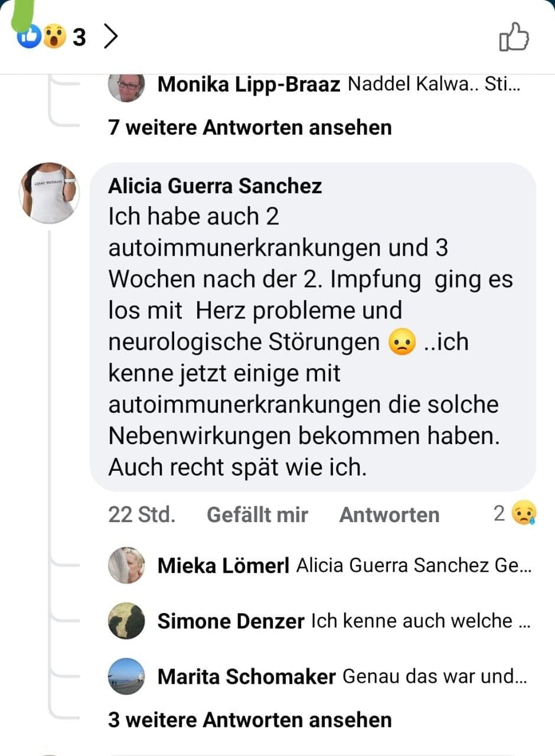The width and height of the screenshot is (555, 756).
Task: Open the post reactions summary showing 3
Action: tap(52, 37)
